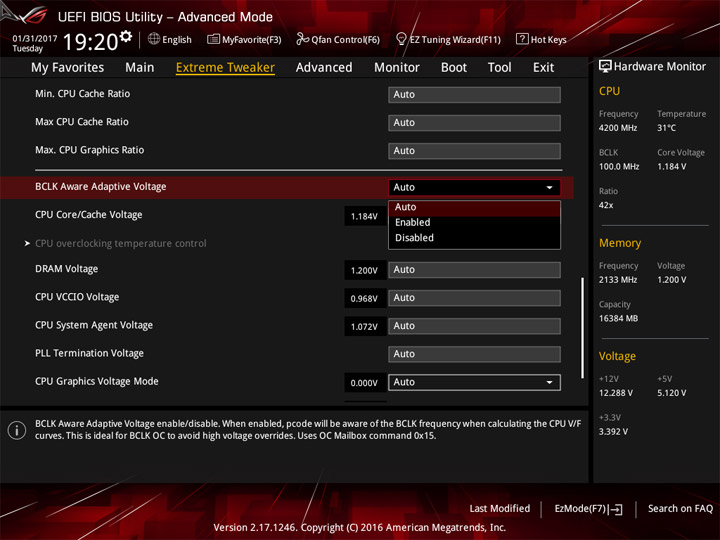Open the Tool tab
Screen dimensions: 720x540
[499, 68]
